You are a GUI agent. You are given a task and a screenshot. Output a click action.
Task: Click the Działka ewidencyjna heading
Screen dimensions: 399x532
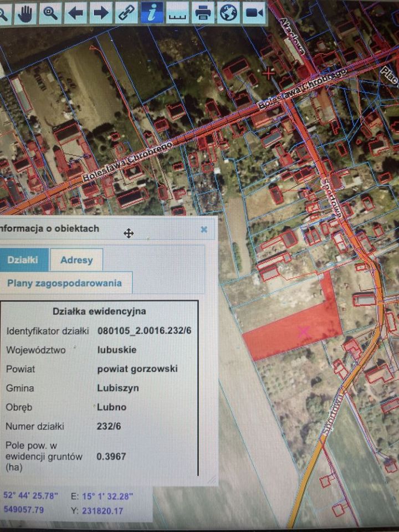[x=99, y=311]
